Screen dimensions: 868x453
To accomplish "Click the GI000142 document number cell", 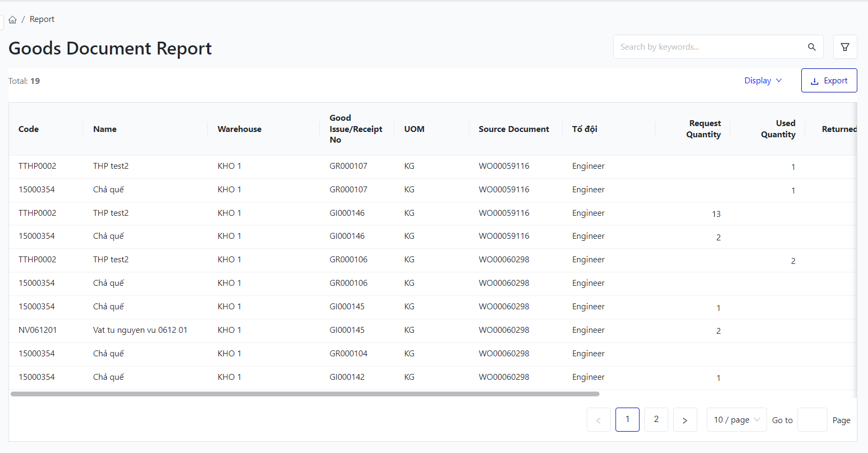I will [347, 377].
